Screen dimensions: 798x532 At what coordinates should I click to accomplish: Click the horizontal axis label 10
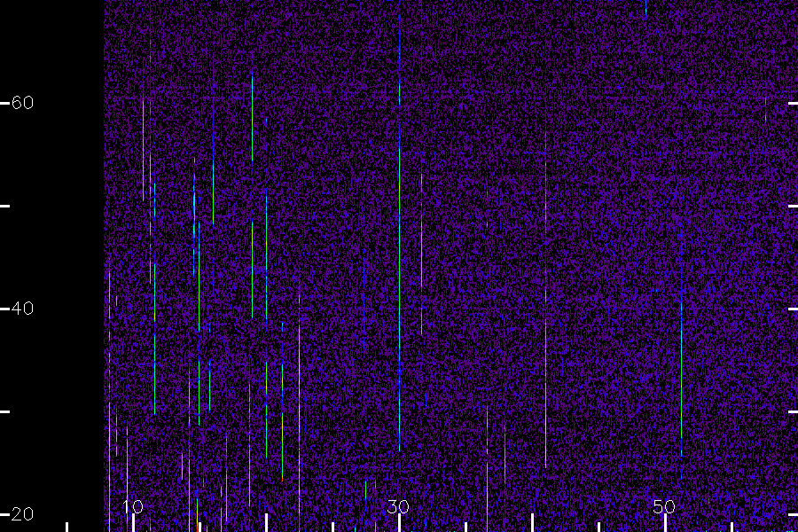pyautogui.click(x=133, y=506)
